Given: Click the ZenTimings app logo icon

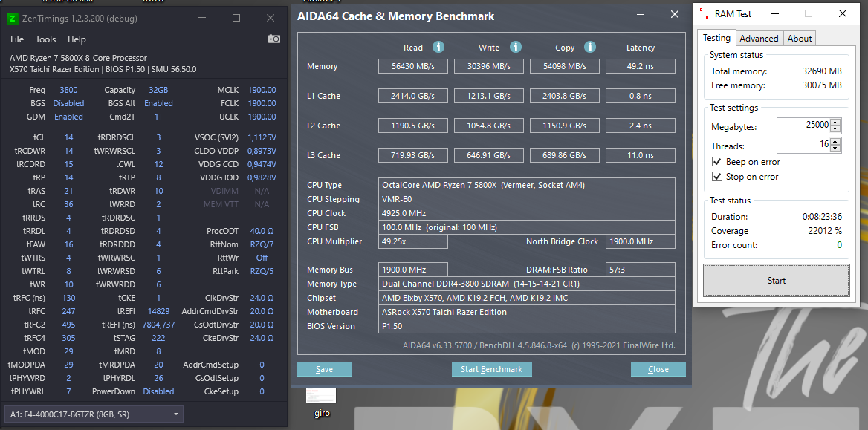Looking at the screenshot, I should (x=12, y=19).
